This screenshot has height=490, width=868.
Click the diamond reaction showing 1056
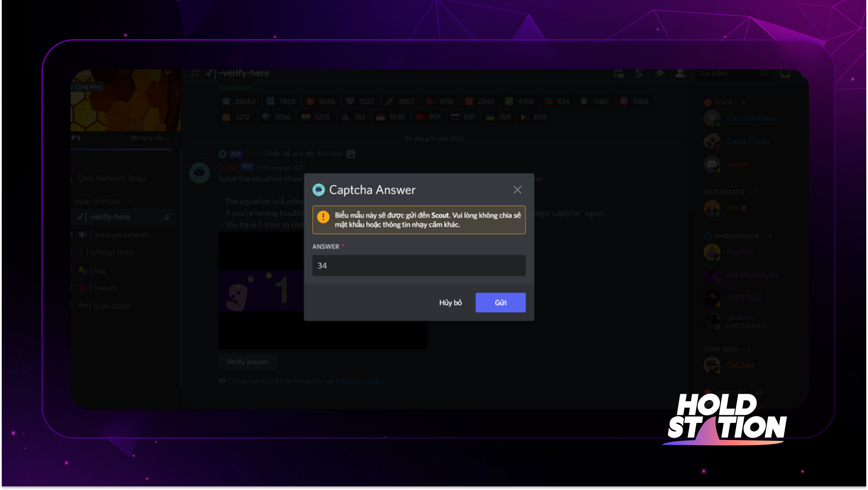click(276, 117)
